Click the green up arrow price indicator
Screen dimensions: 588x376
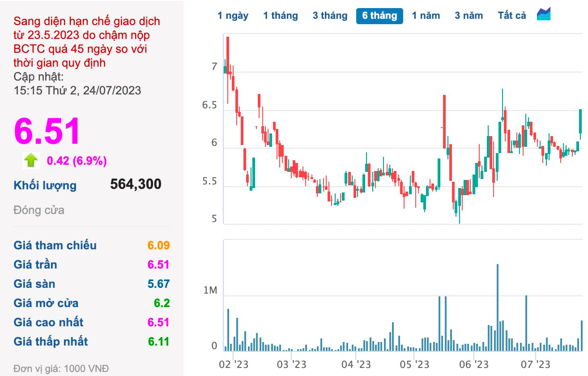(x=31, y=160)
